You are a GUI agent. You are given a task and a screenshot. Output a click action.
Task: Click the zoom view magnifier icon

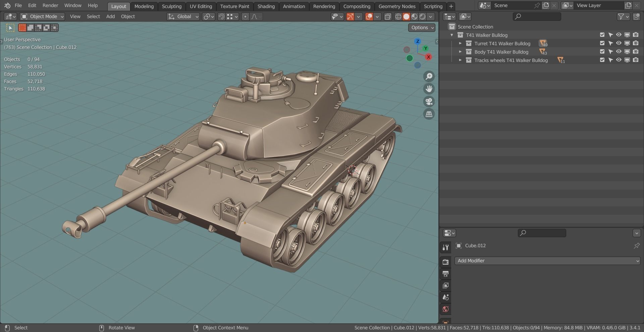coord(429,76)
